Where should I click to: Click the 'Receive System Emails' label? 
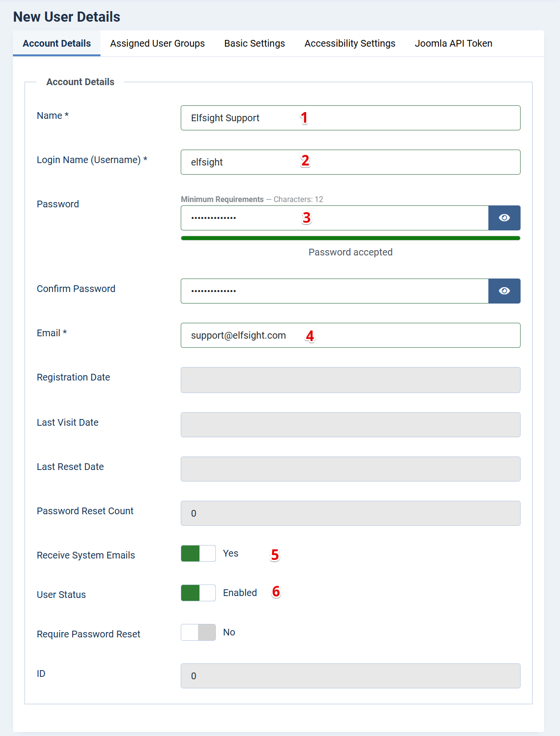click(86, 555)
